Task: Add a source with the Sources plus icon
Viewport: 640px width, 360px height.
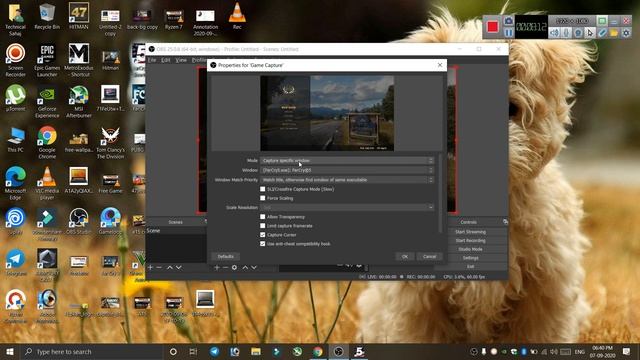Action: click(217, 267)
